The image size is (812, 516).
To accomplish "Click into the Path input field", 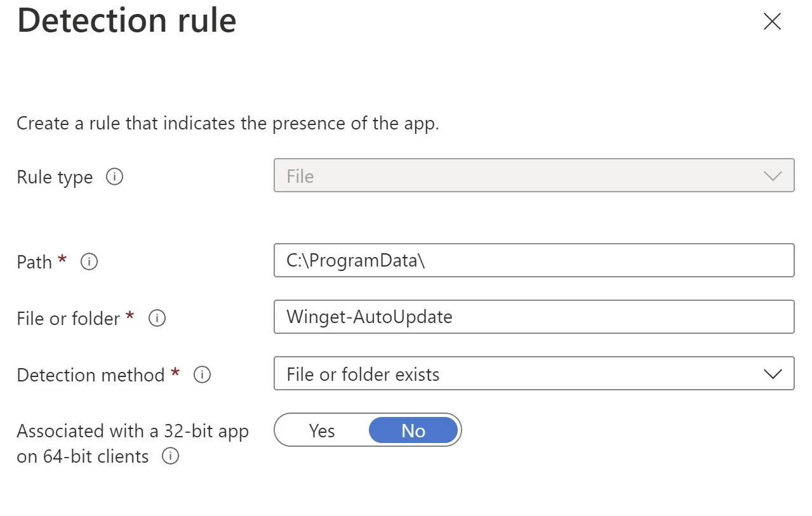I will pyautogui.click(x=534, y=260).
